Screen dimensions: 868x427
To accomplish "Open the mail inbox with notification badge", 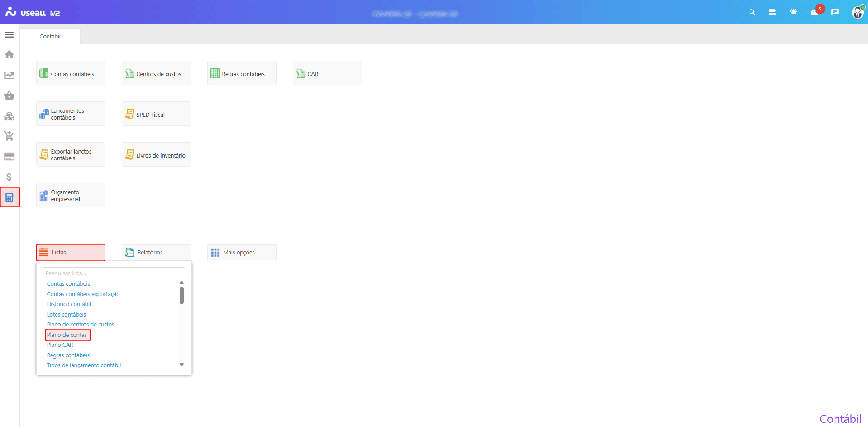I will pyautogui.click(x=814, y=12).
